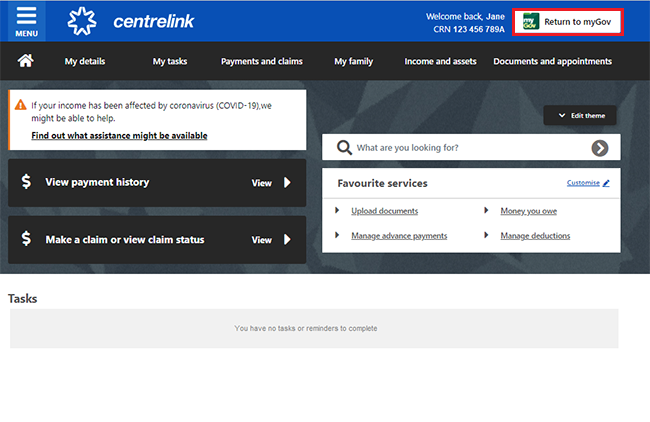This screenshot has height=422, width=650.
Task: Open the Income and assets menu
Action: [439, 61]
